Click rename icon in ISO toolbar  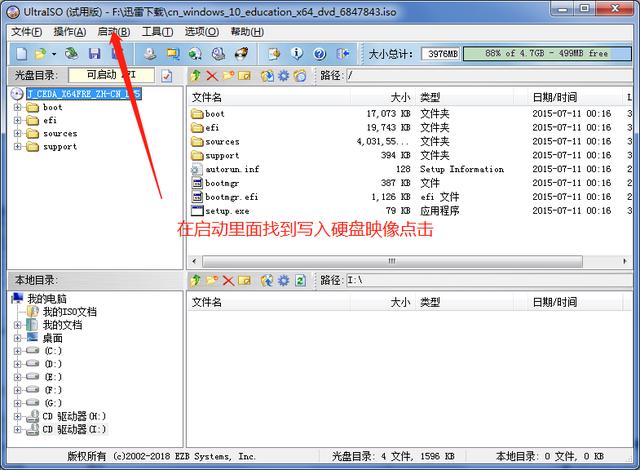(x=244, y=75)
